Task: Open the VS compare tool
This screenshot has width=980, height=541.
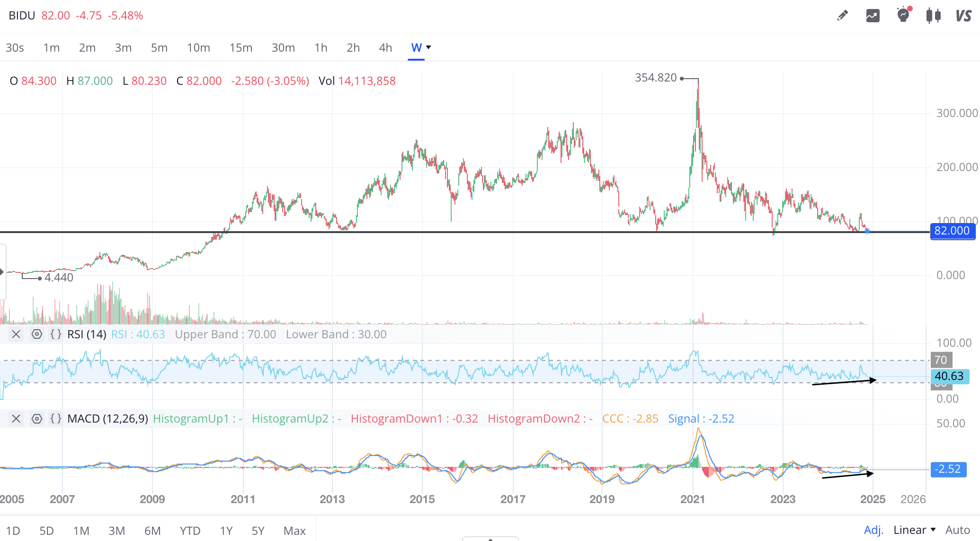Action: click(963, 16)
